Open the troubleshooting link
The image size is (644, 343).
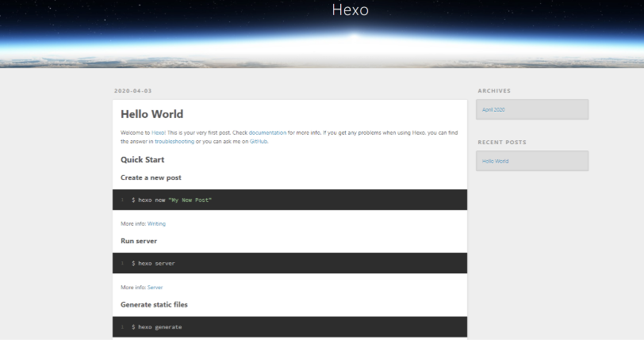(174, 141)
